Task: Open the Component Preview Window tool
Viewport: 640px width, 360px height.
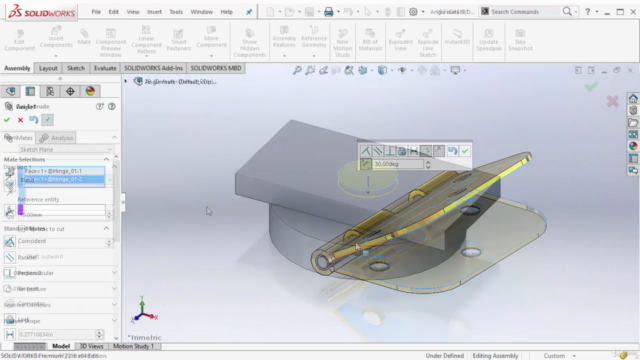Action: click(x=111, y=43)
